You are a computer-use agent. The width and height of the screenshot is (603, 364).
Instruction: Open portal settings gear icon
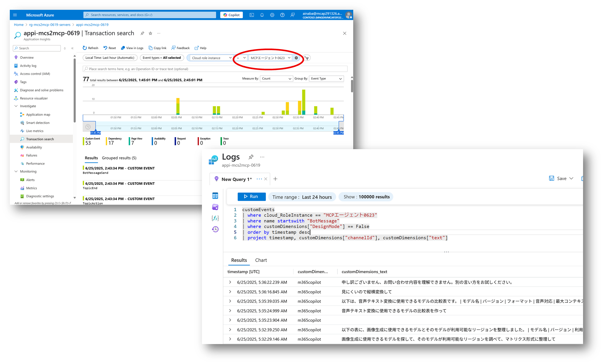tap(272, 15)
